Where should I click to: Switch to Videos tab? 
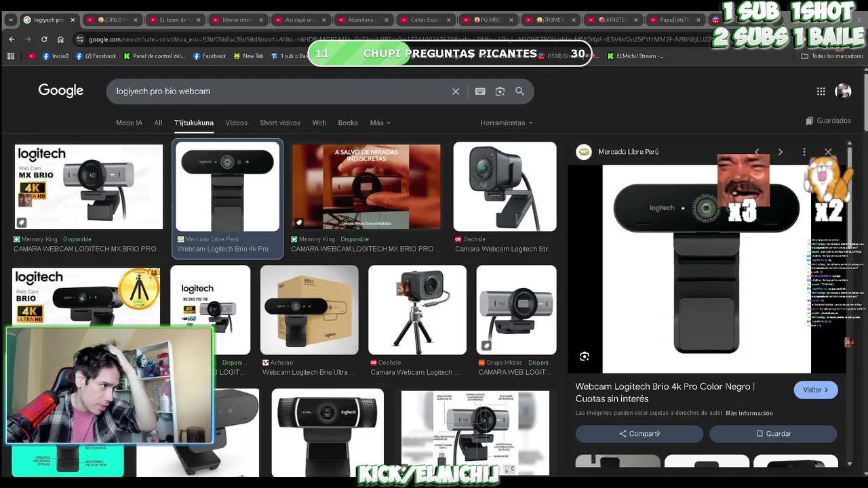click(237, 123)
